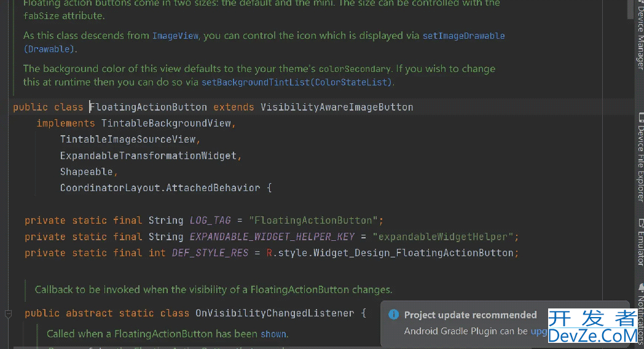Screen dimensions: 644x349
Task: Click ExpandableTransformationWidget interface name
Action: pos(148,155)
